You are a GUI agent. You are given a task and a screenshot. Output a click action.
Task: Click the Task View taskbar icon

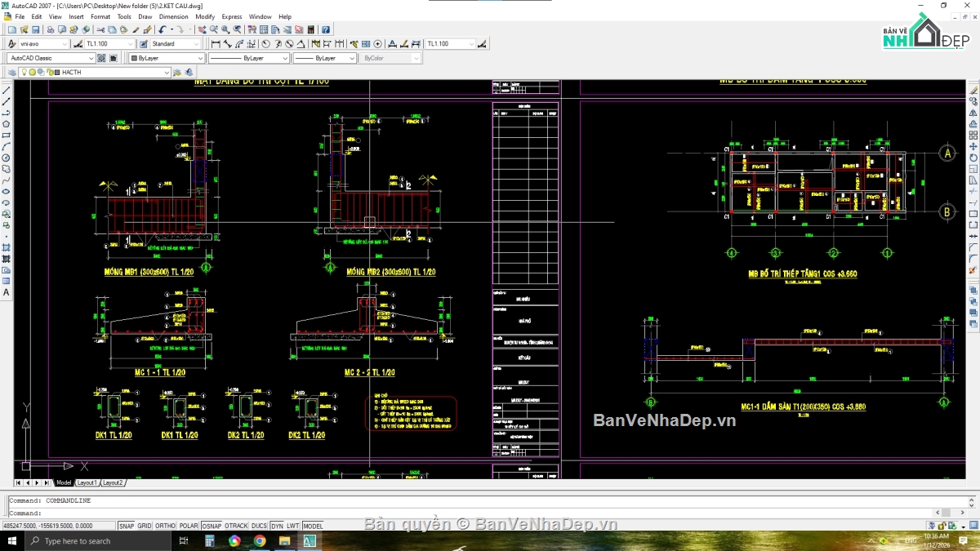184,541
